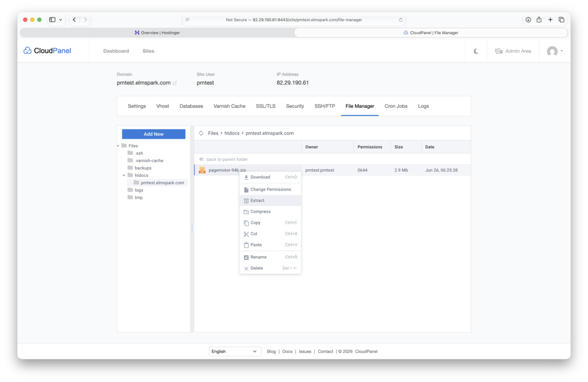Switch to the Cron Jobs tab

(396, 106)
